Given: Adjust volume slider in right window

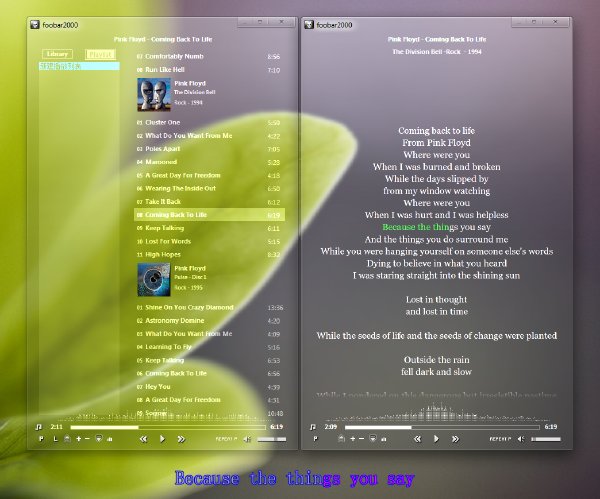Looking at the screenshot, I should click(546, 439).
